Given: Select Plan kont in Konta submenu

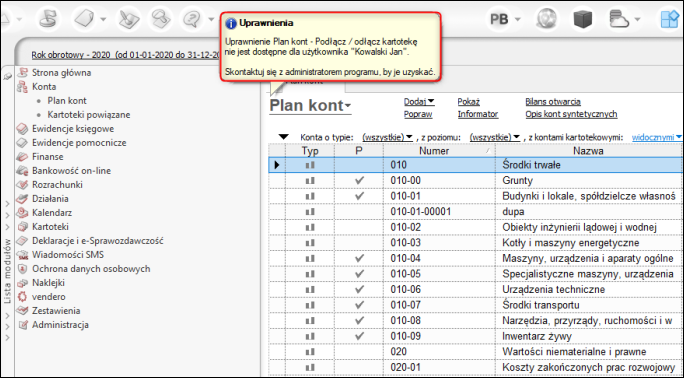Looking at the screenshot, I should [67, 101].
